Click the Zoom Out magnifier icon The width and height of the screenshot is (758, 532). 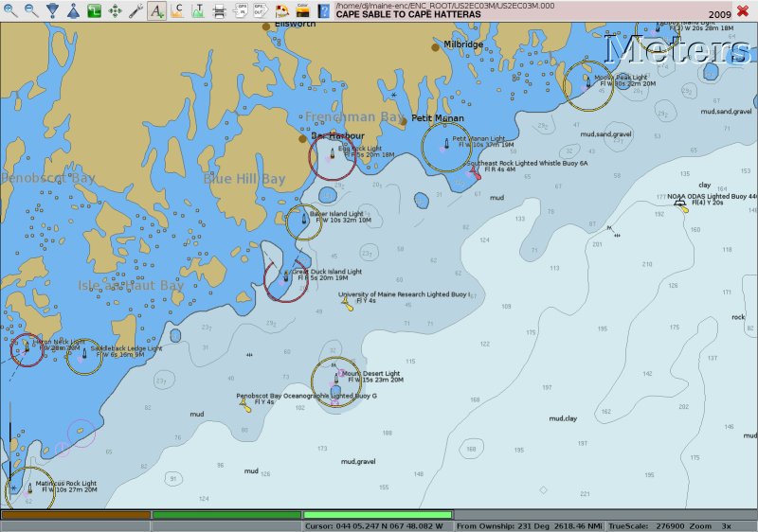[x=30, y=11]
